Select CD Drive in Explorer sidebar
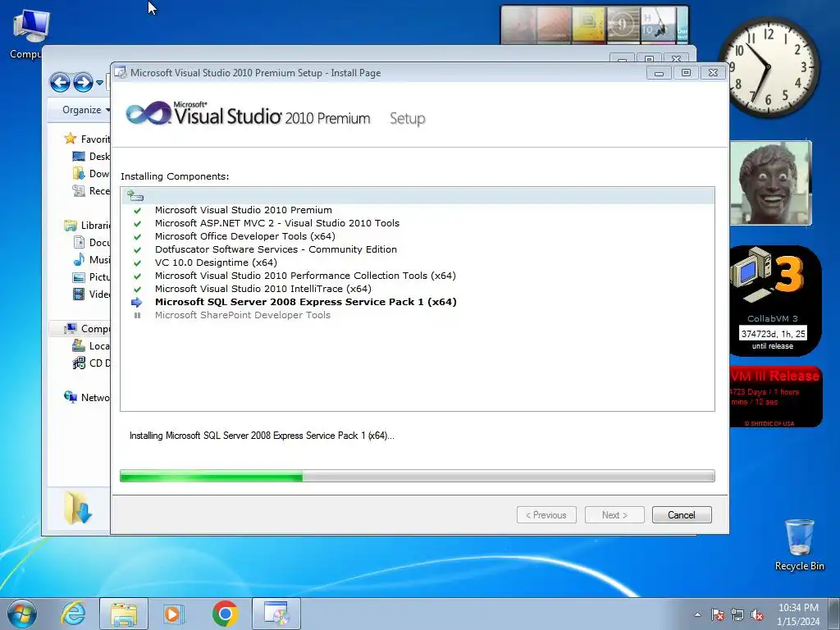This screenshot has width=840, height=630. tap(91, 363)
